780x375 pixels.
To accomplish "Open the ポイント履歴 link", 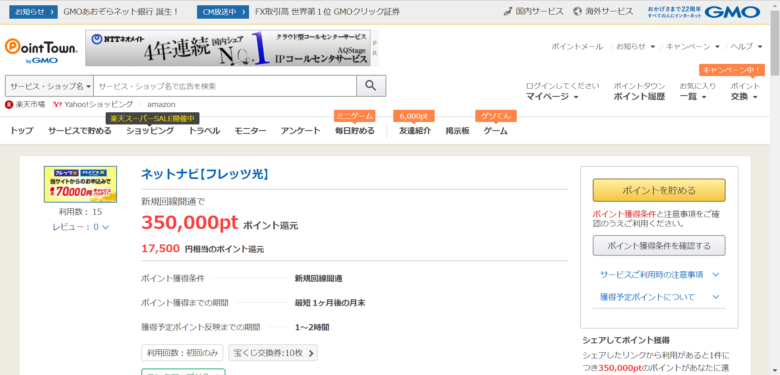I will [639, 97].
